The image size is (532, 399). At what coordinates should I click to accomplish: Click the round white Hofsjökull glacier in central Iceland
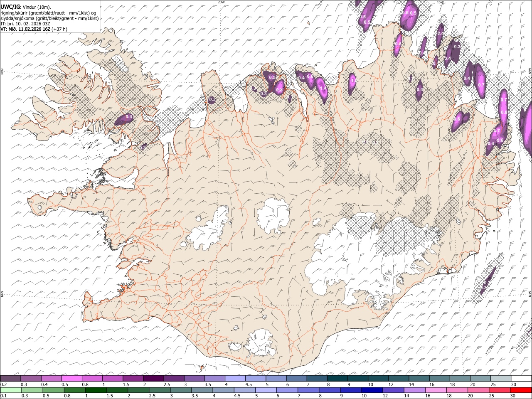[273, 215]
